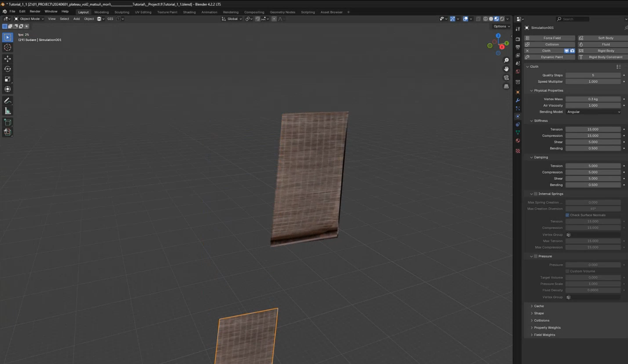The height and width of the screenshot is (364, 628).
Task: Add Force Field physics
Action: [x=549, y=38]
